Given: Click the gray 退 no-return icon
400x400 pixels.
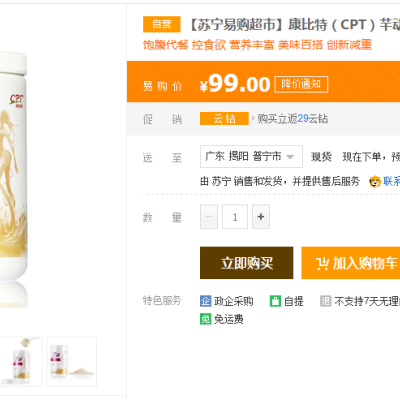Looking at the screenshot, I should [x=325, y=301].
